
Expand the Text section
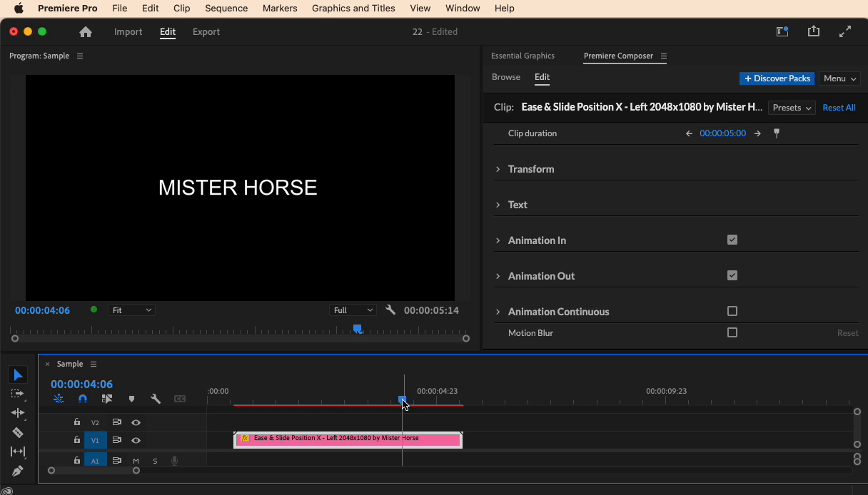[498, 205]
